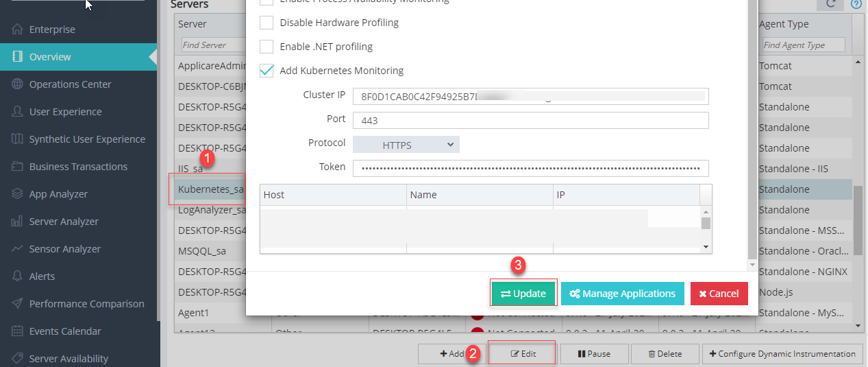Click Manage Applications button
Viewport: 868px width, 367px height.
[x=622, y=294]
